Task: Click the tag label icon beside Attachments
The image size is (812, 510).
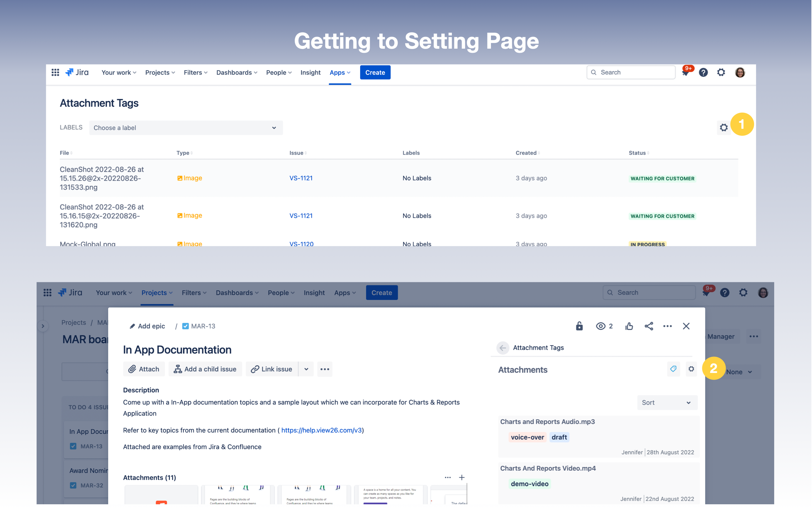Action: pyautogui.click(x=673, y=369)
